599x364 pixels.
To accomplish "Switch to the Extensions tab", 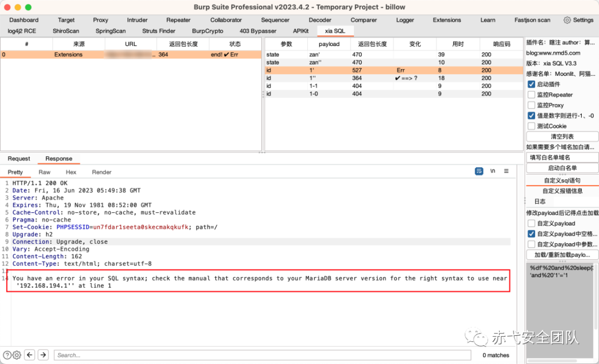I will tap(446, 20).
